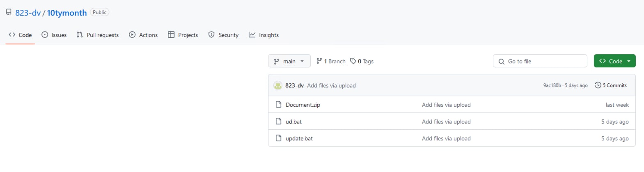
Task: Click the 823-dv commit author avatar
Action: click(278, 85)
